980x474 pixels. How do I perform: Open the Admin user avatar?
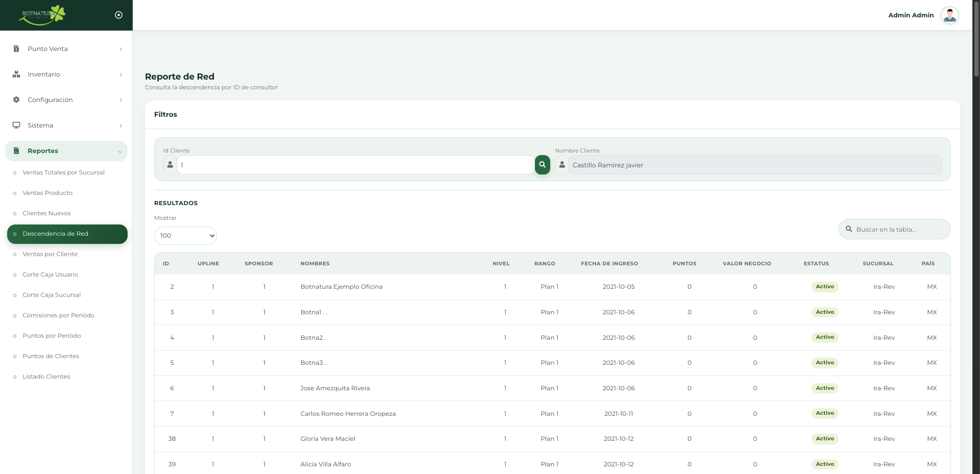pyautogui.click(x=949, y=15)
